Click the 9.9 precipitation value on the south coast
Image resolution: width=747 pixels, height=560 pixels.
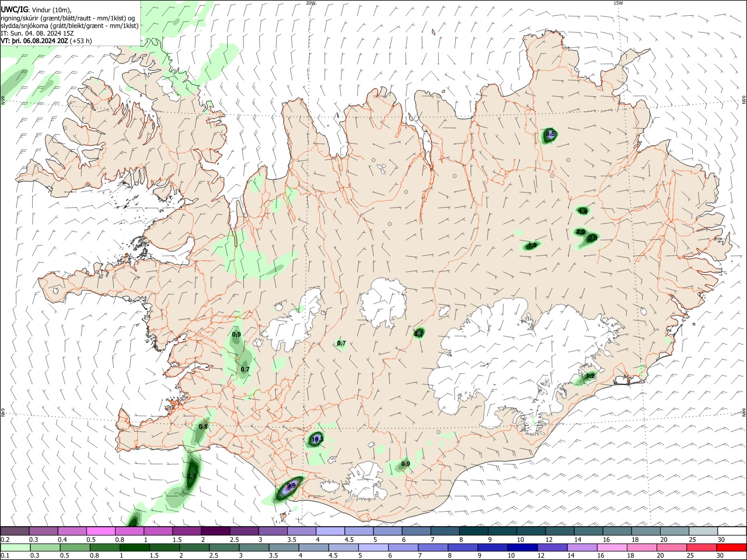[291, 485]
